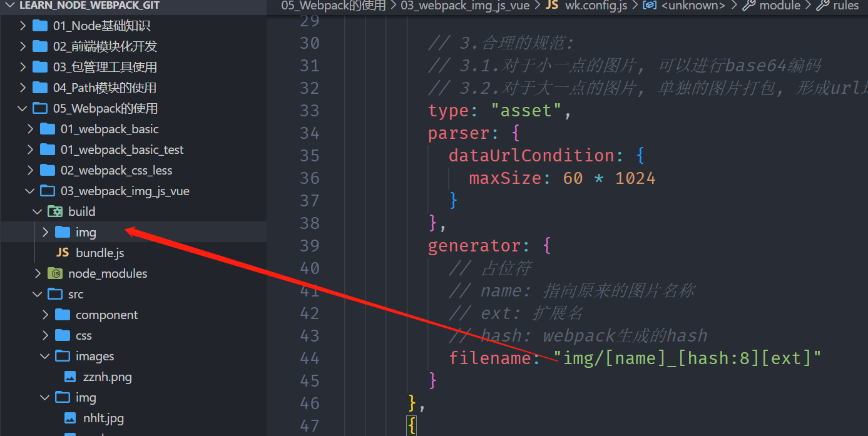Click the JS icon in breadcrumb path
The width and height of the screenshot is (868, 436).
[x=552, y=6]
